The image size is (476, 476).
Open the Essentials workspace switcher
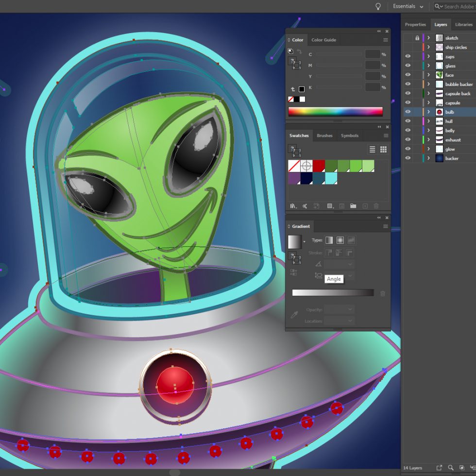(407, 6)
